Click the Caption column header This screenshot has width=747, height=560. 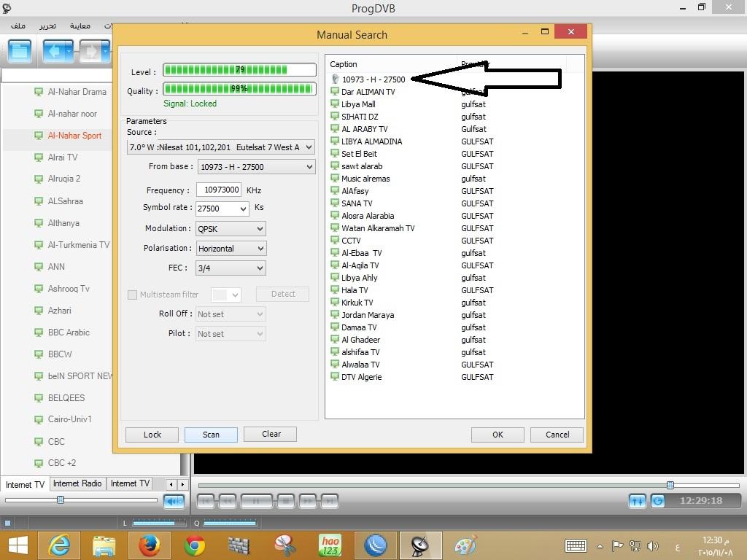click(x=391, y=64)
